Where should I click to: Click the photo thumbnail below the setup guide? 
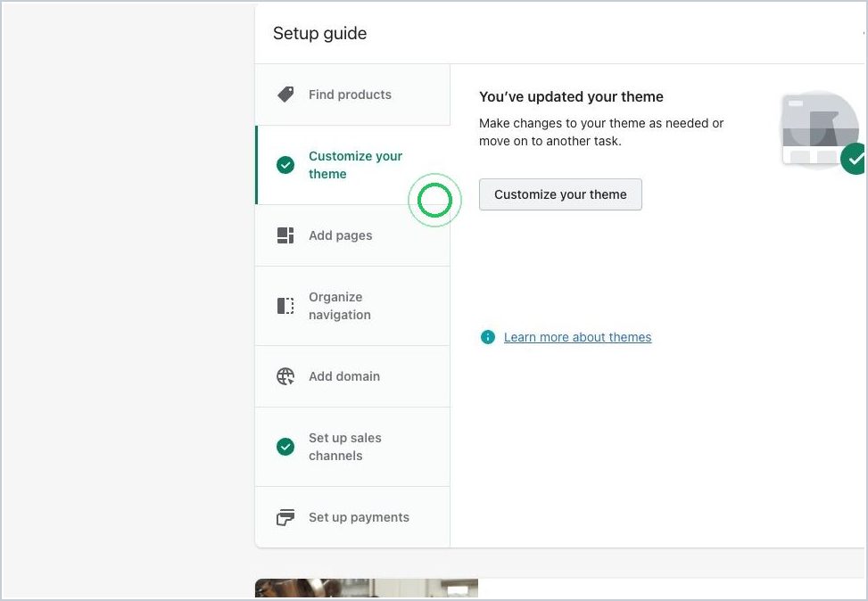click(367, 589)
